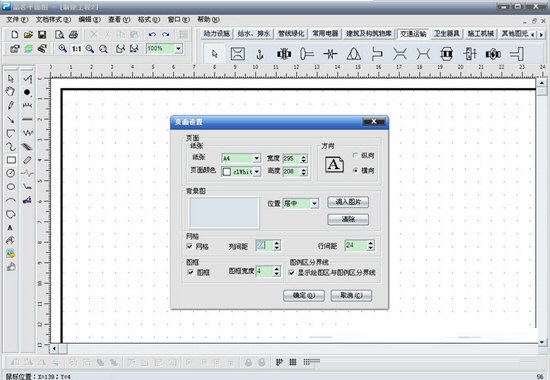This screenshot has height=380, width=550.
Task: Click the 1:1 actual size icon
Action: 76,49
